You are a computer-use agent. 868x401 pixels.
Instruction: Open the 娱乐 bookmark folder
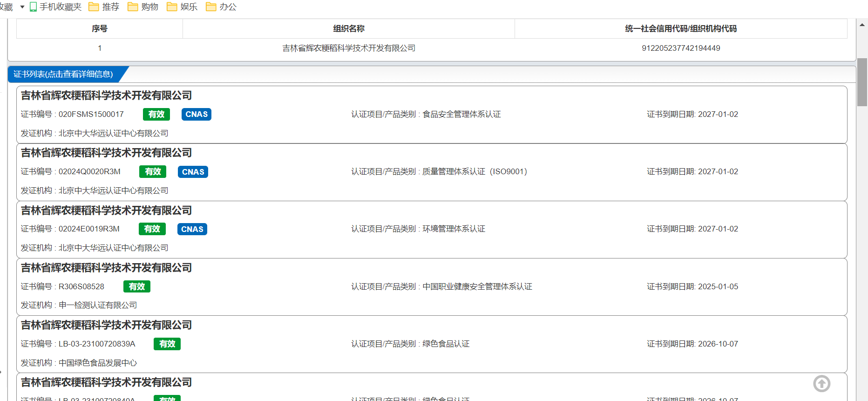[x=182, y=7]
